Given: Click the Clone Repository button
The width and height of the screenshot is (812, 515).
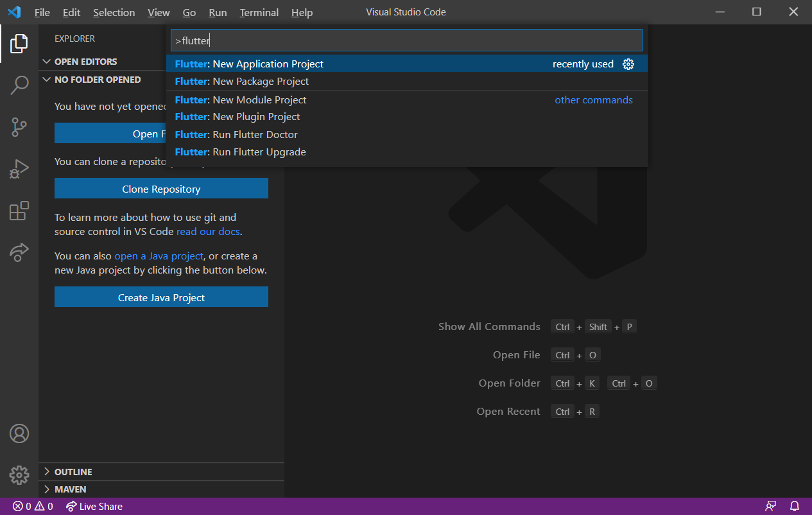Looking at the screenshot, I should [161, 189].
